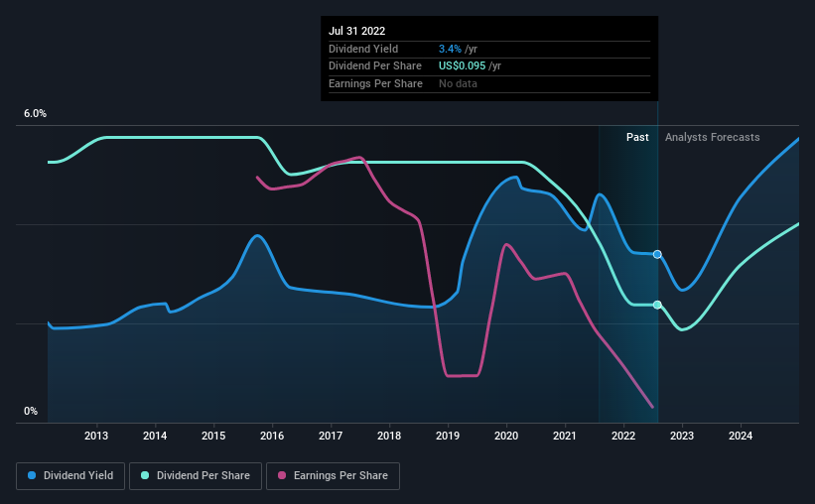Click the US$0.095 dividend per share value

click(x=462, y=66)
